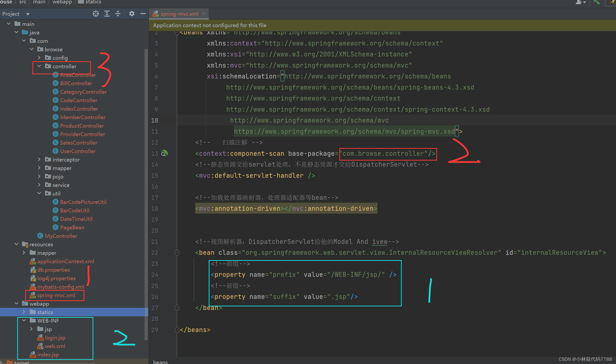This screenshot has width=616, height=364.
Task: Close the spring-mvc.xml tab
Action: tap(204, 14)
